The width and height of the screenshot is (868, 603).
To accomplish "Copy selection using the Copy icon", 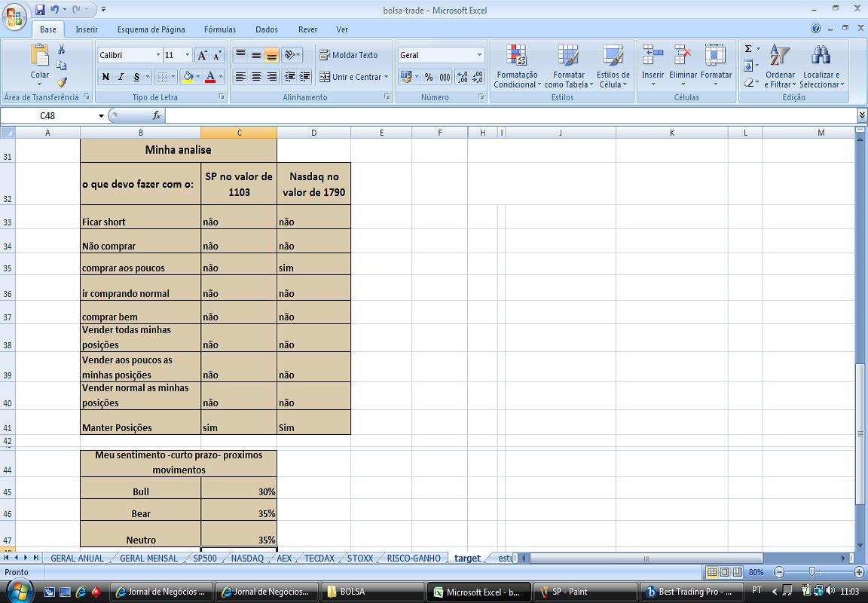I will (62, 66).
